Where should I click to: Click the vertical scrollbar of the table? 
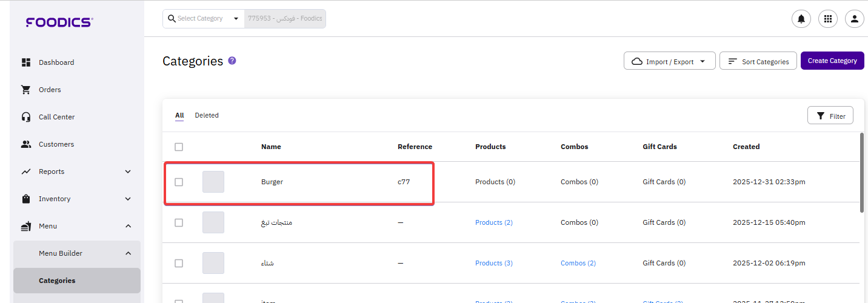coord(862,173)
